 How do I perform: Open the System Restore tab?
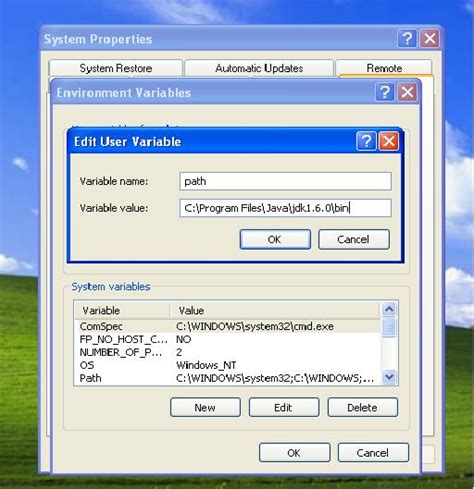116,68
